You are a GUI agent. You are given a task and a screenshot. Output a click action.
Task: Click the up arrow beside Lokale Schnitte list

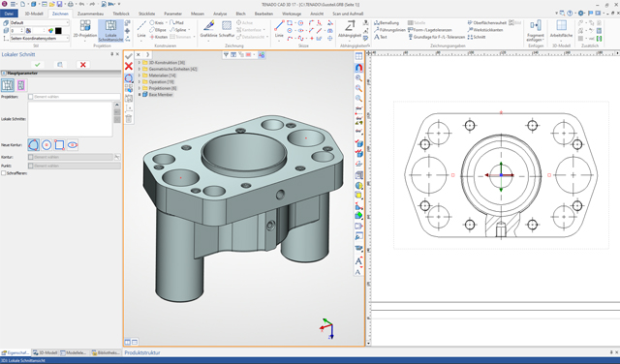pos(117,106)
